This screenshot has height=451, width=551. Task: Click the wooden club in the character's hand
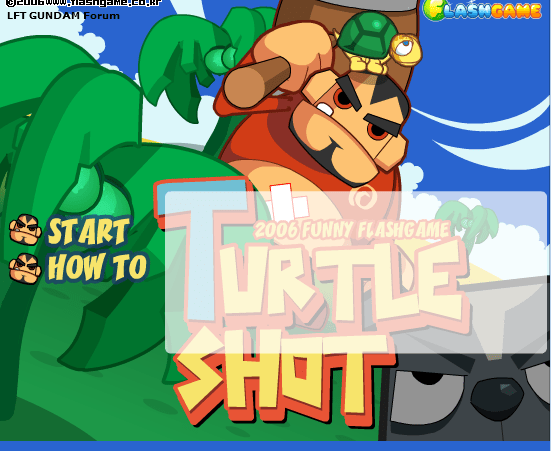tap(257, 82)
